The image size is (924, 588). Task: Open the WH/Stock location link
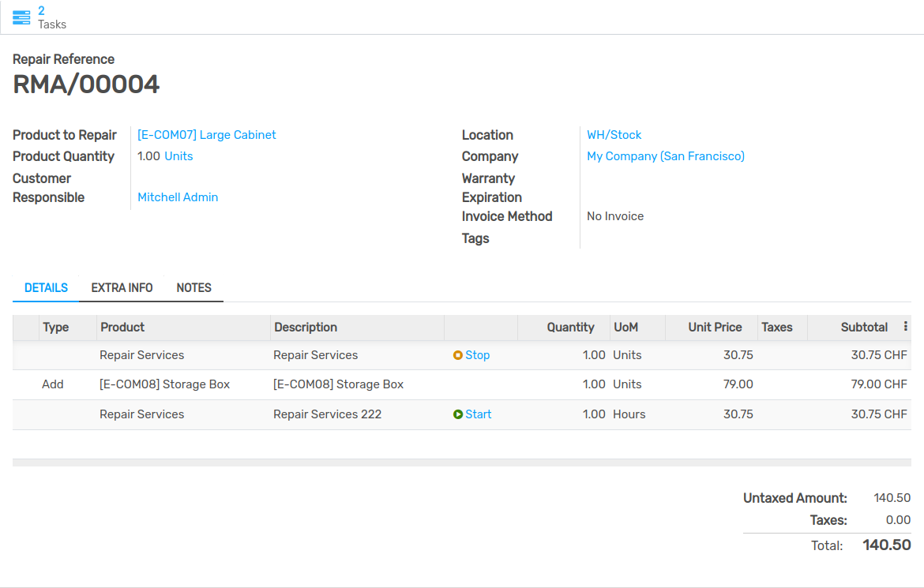click(x=614, y=134)
